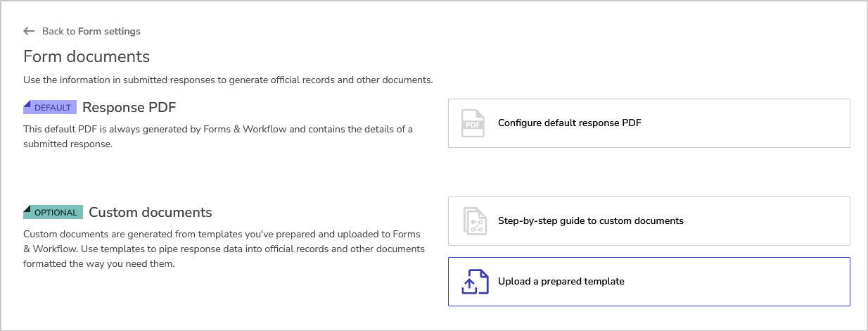Image resolution: width=868 pixels, height=331 pixels.
Task: Go back via 'Back to Form settings' link
Action: pos(91,31)
